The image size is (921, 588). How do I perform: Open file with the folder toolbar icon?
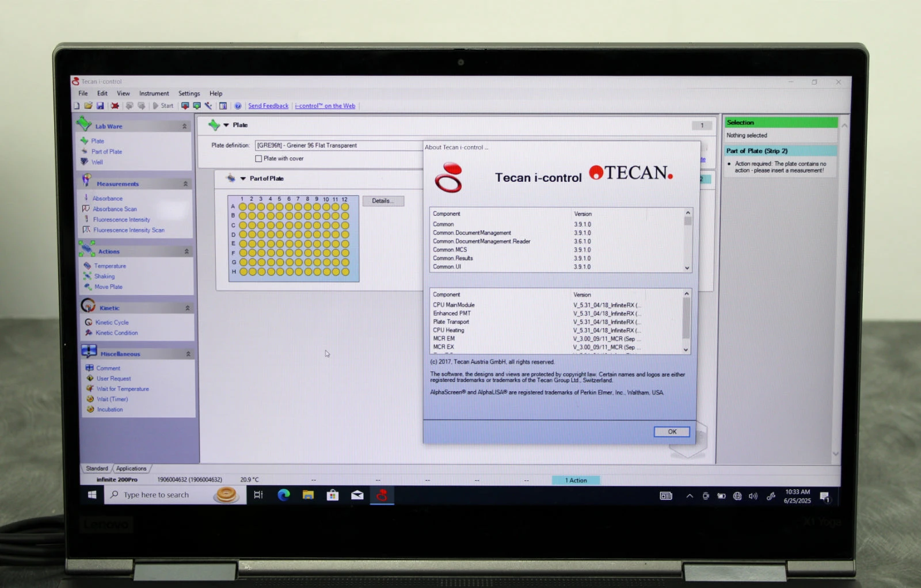pos(88,106)
